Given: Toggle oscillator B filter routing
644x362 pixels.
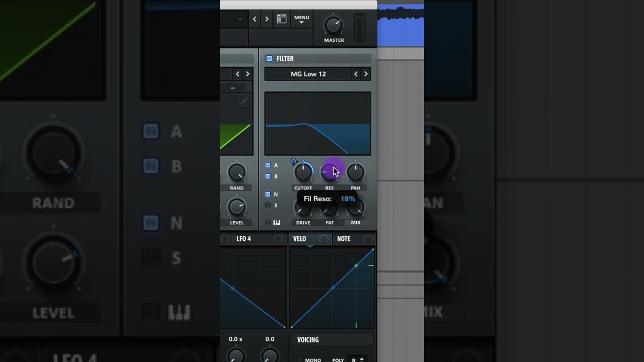Looking at the screenshot, I should pos(268,176).
